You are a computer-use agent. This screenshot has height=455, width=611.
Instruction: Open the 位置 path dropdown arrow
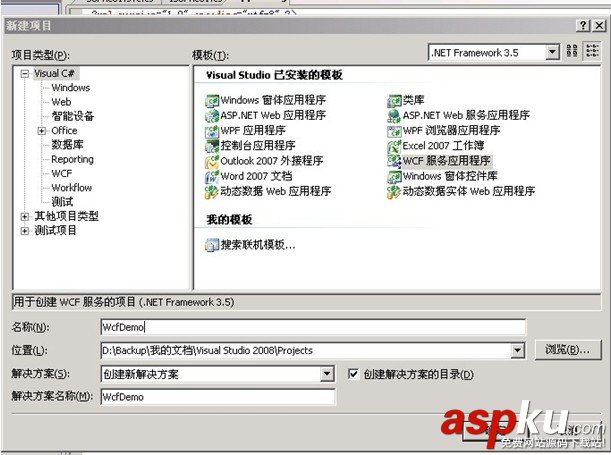coord(517,350)
